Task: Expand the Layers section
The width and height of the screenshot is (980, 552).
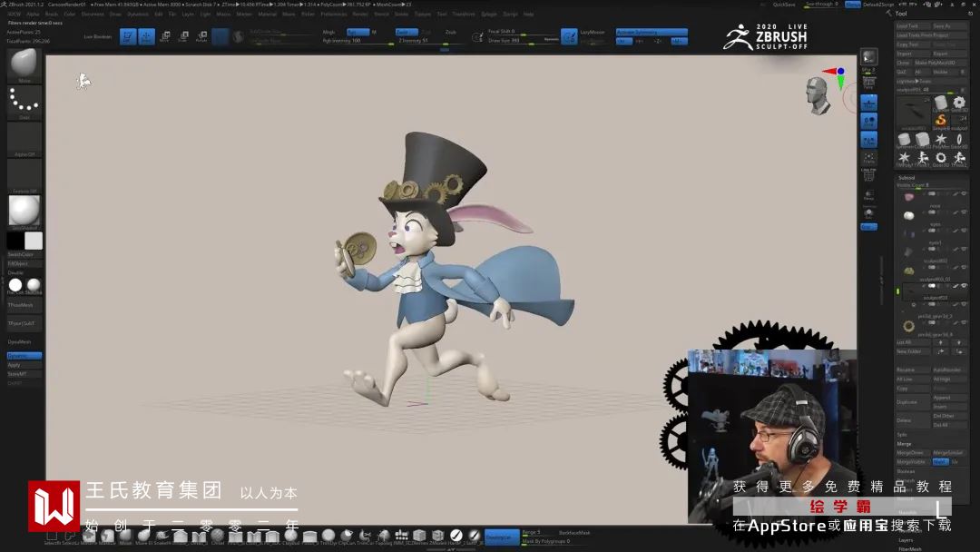Action: (x=906, y=540)
